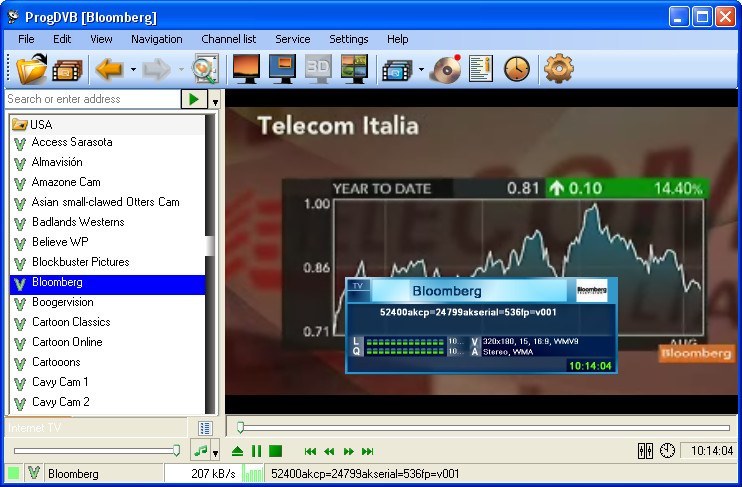Click the round timer icon beside the time display
742x487 pixels.
click(667, 451)
